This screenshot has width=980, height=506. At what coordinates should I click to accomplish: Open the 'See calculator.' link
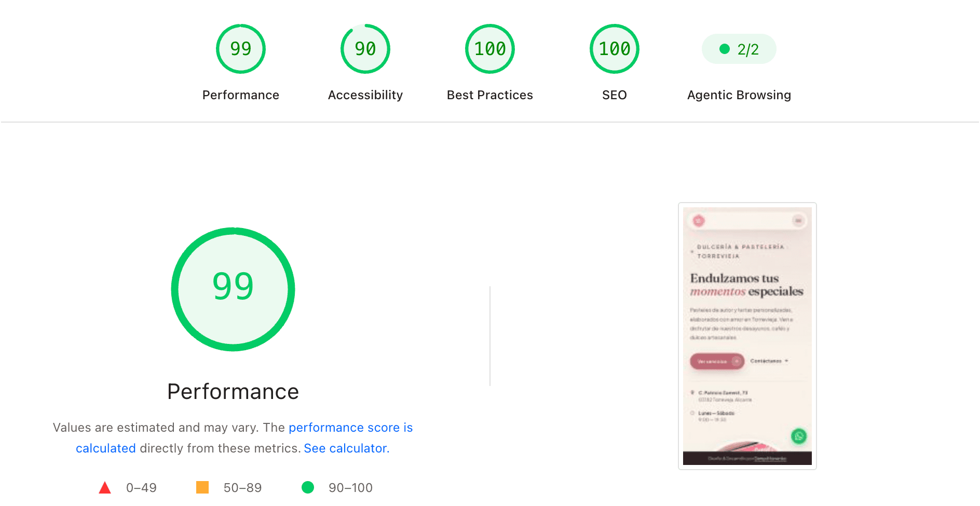pyautogui.click(x=347, y=448)
